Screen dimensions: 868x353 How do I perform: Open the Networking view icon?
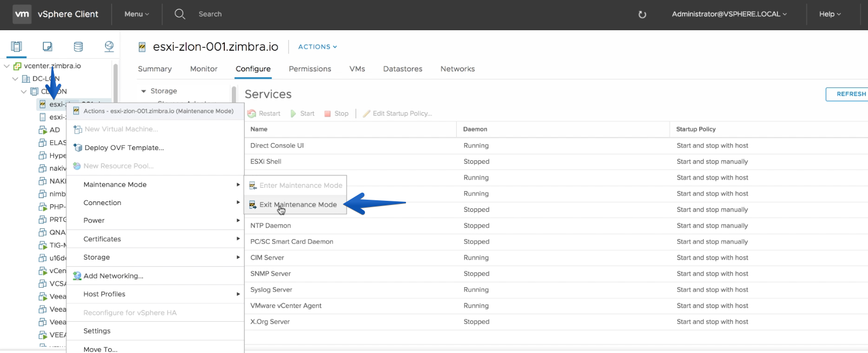coord(109,46)
